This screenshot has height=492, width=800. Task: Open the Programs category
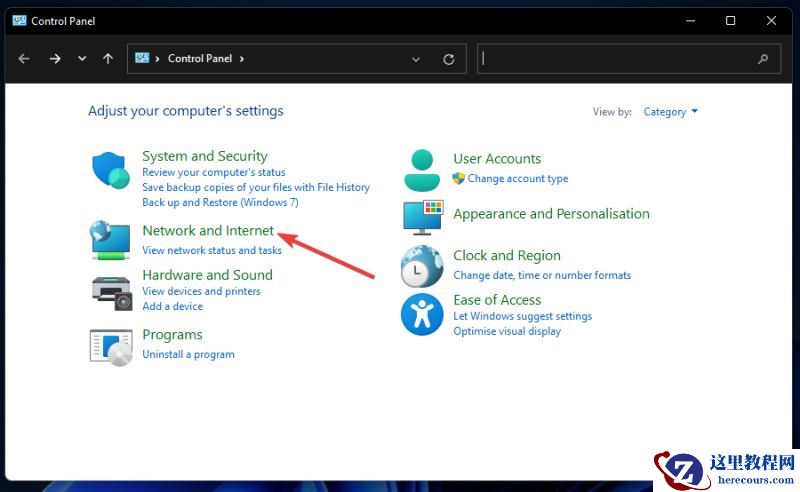pos(172,335)
